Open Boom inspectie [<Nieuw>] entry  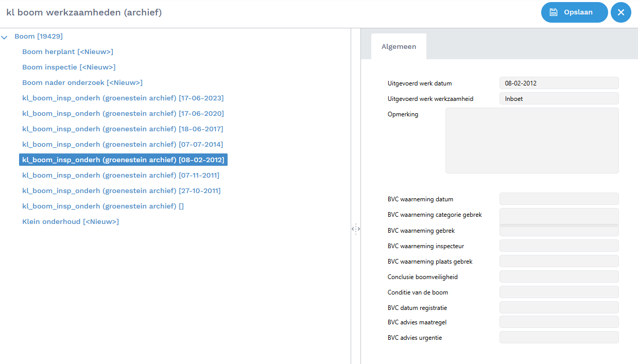[68, 67]
